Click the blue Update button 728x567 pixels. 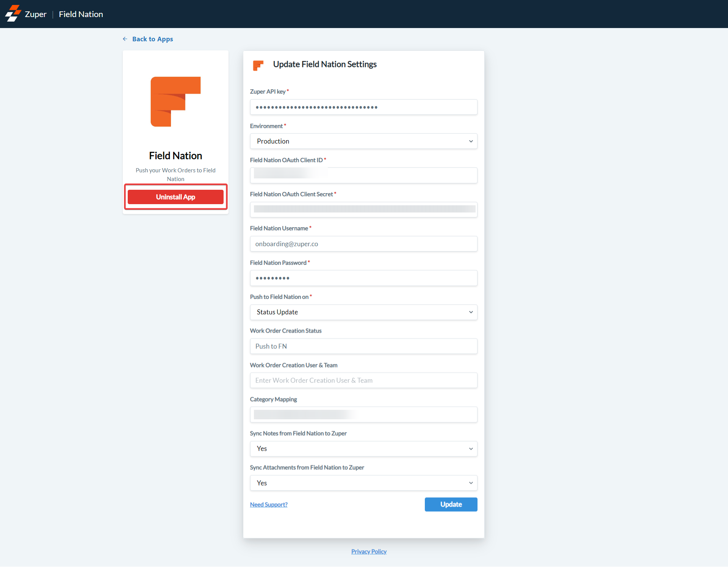[451, 505]
